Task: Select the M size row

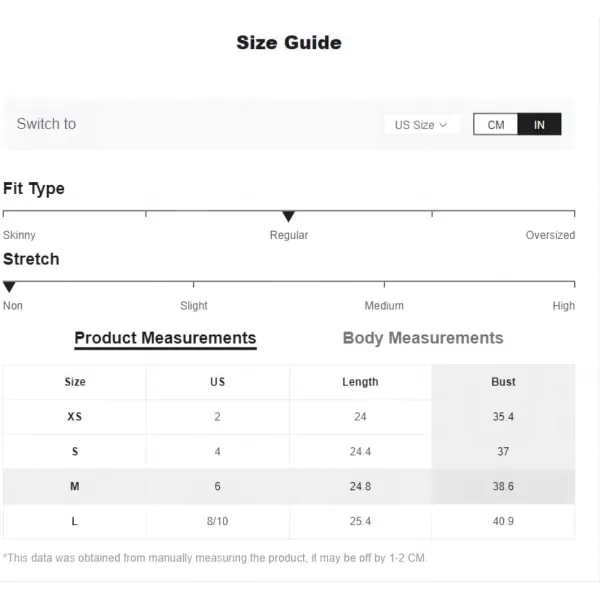Action: pos(289,486)
